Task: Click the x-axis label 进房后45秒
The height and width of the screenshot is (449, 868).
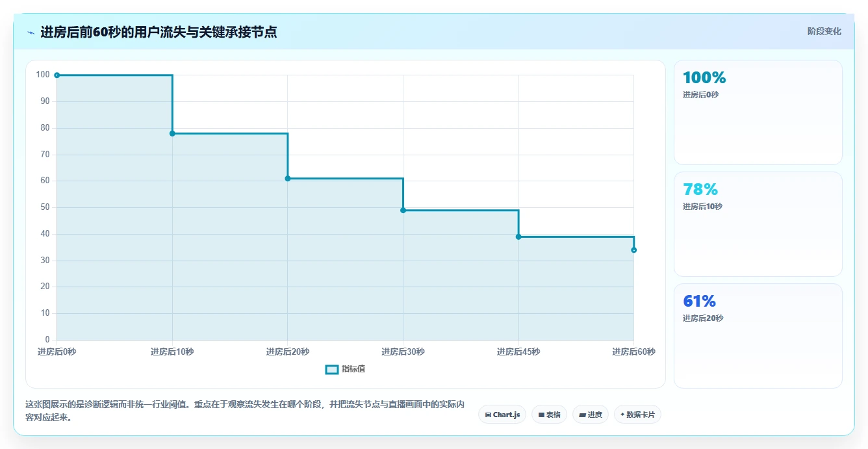Action: click(518, 352)
